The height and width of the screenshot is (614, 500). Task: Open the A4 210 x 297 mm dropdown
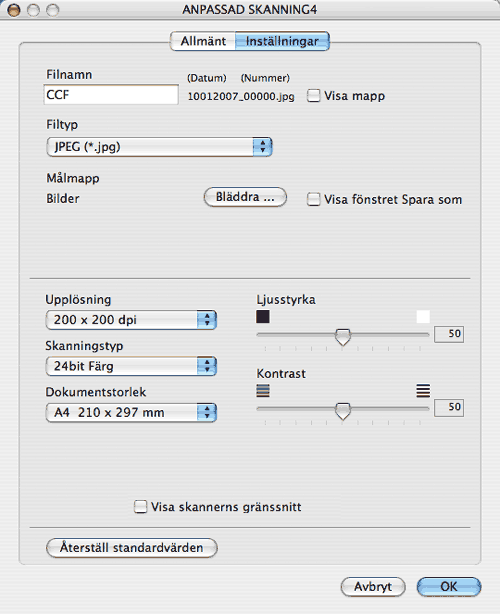[131, 412]
